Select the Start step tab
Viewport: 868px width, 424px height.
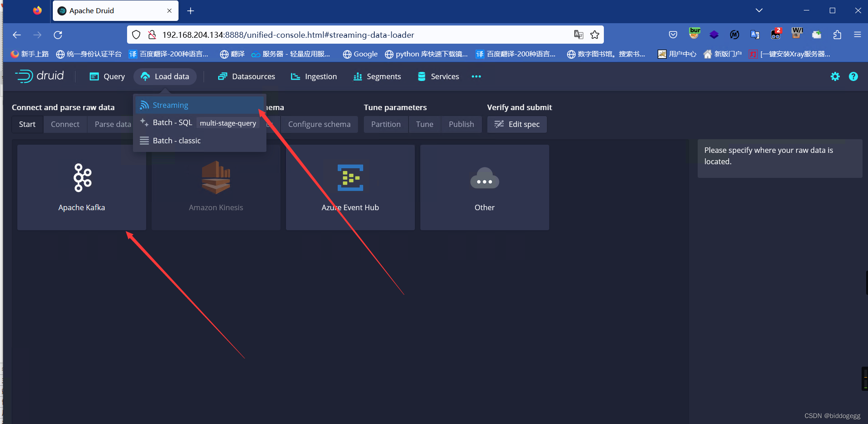pos(27,124)
